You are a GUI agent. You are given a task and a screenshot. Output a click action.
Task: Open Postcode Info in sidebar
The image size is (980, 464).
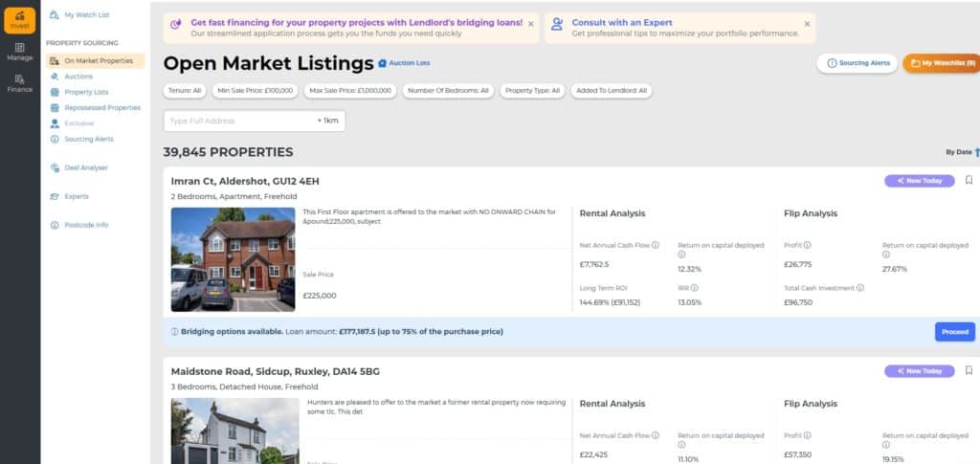click(78, 225)
